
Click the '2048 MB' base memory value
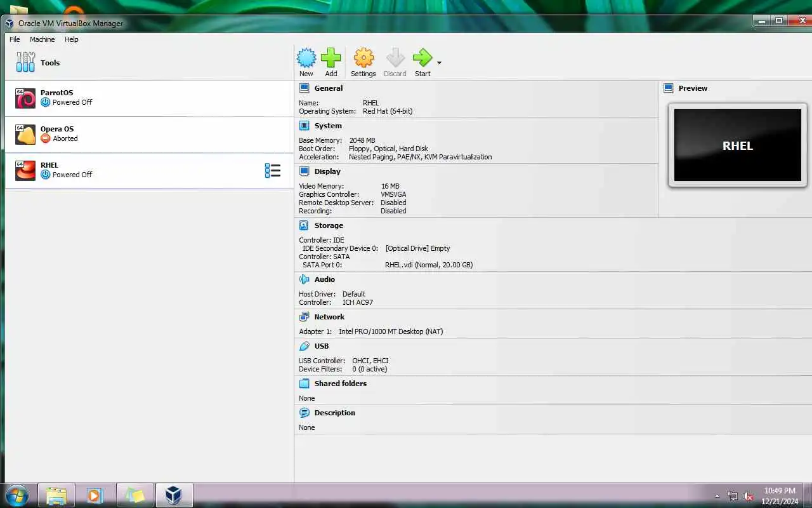point(362,140)
